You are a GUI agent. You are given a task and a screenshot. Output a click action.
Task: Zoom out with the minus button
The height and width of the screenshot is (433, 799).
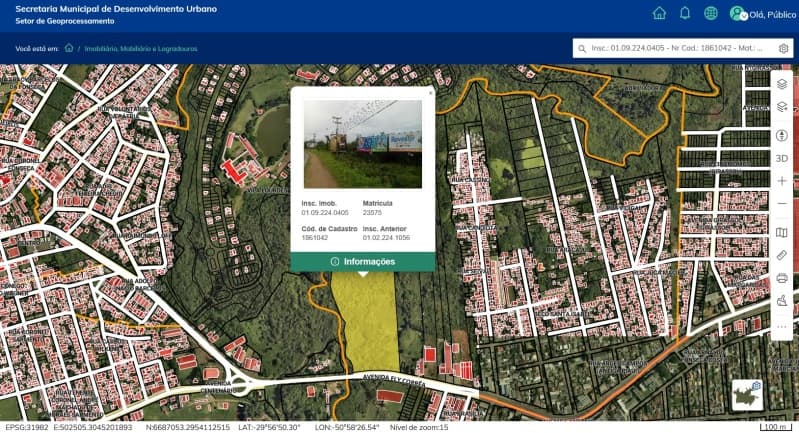tap(782, 204)
